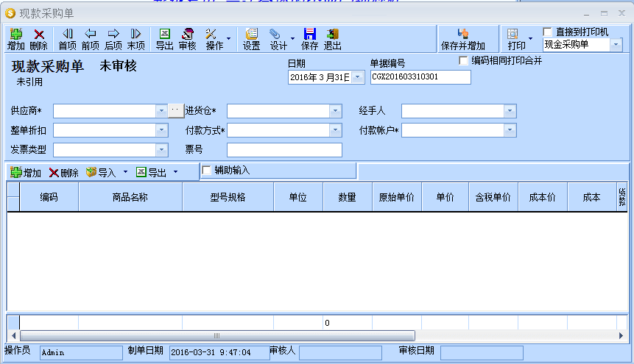Open the 现金采购单 print template dropdown
Image resolution: width=634 pixels, height=364 pixels.
(616, 45)
